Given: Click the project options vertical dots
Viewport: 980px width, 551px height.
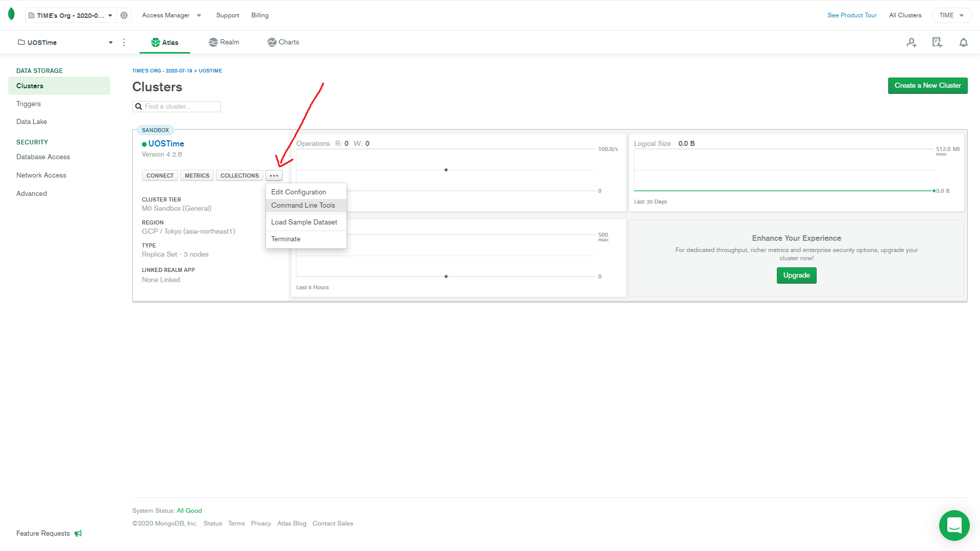Looking at the screenshot, I should point(124,42).
